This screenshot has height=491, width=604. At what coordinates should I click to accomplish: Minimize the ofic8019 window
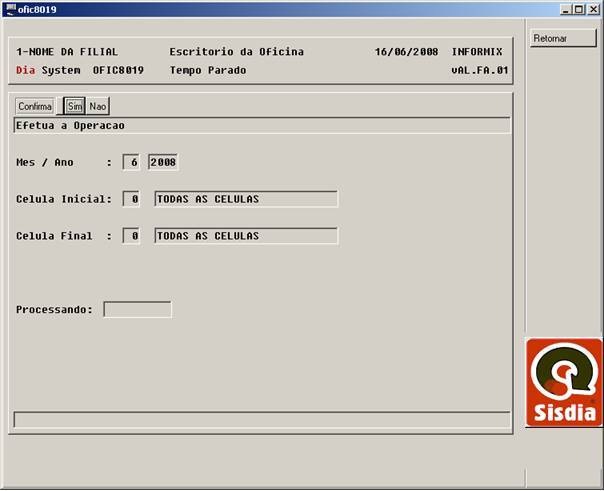pos(565,9)
